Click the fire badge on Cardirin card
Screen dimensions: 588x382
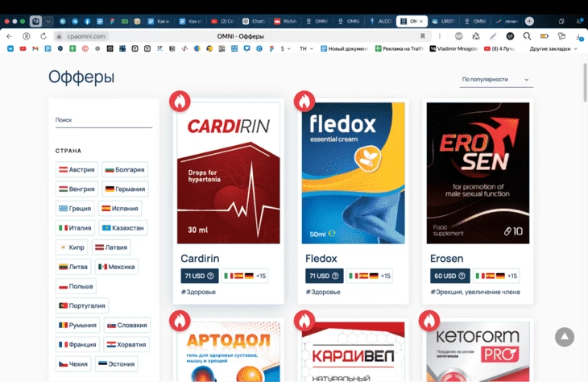click(180, 102)
